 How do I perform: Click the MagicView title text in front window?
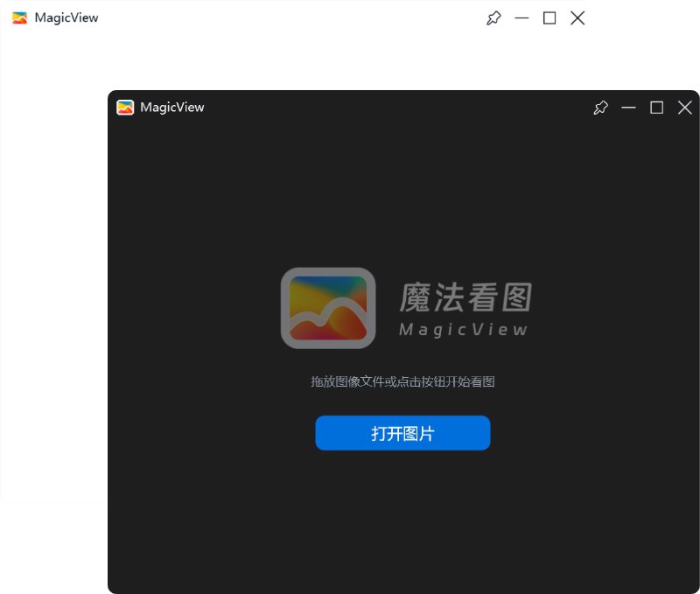coord(172,107)
